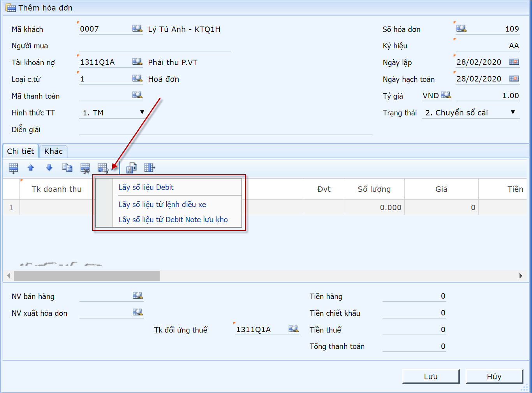Viewport: 532px width, 393px height.
Task: Open lookup icon next to Tk đối ứng thuế
Action: [x=293, y=329]
